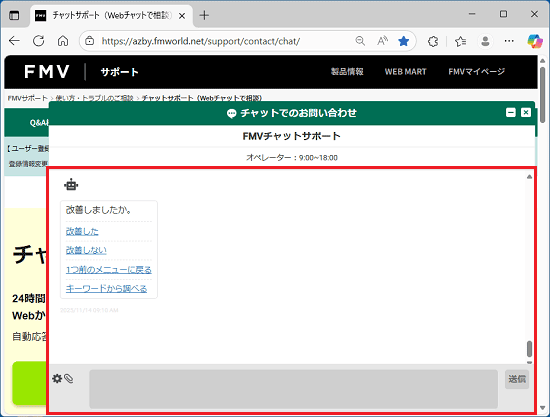The image size is (550, 417).
Task: Select the 改善した answer link
Action: point(82,231)
